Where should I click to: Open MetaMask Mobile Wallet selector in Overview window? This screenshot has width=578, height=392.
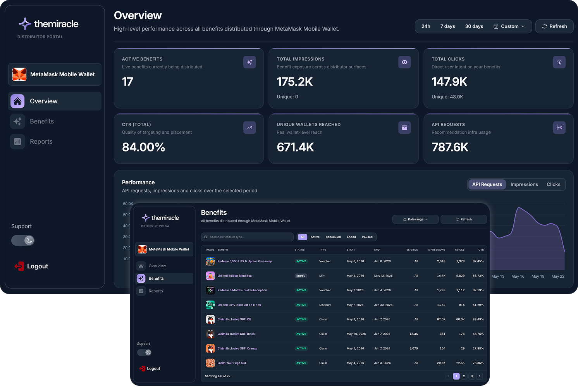tap(55, 74)
